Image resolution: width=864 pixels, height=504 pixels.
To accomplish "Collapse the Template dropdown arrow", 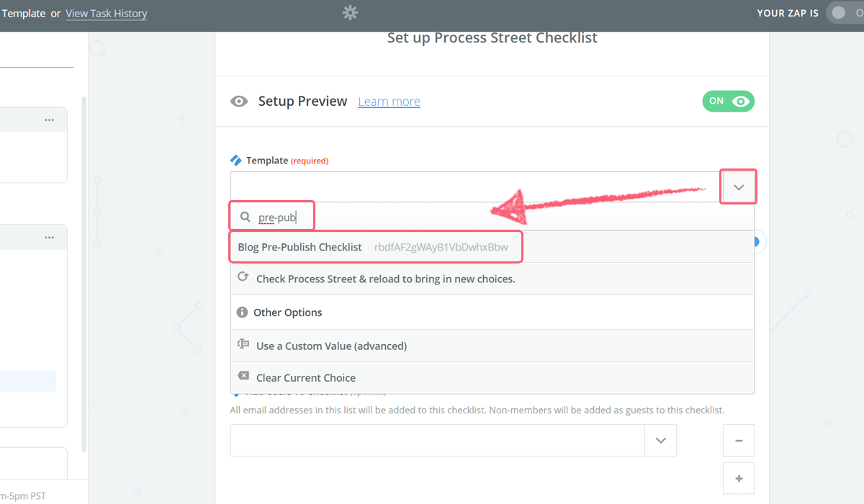I will click(739, 187).
